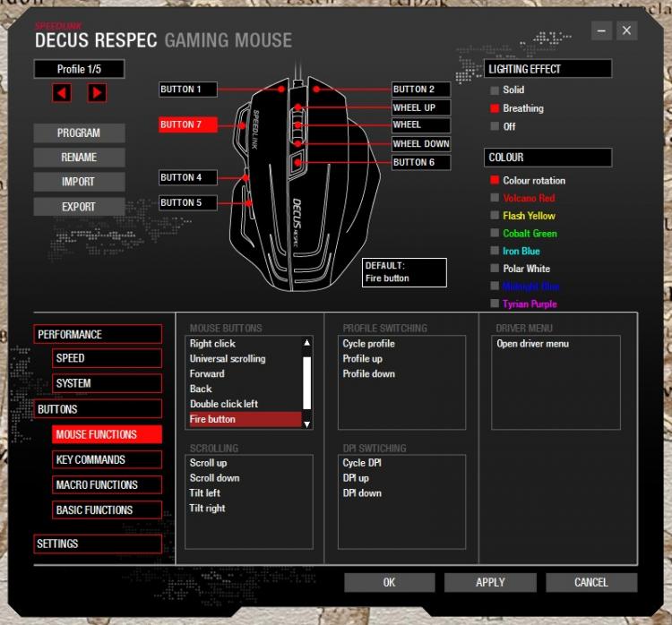Select Scroll down function
Screen dimensions: 672x625
[248, 478]
